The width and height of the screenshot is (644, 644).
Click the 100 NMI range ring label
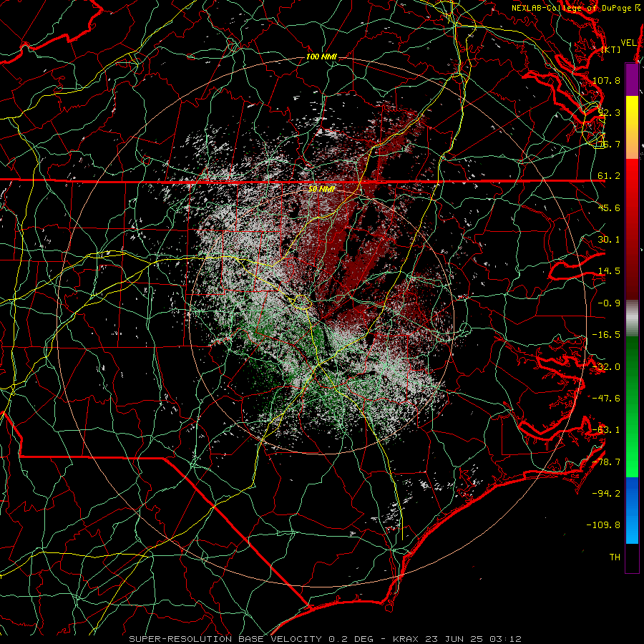[x=321, y=57]
